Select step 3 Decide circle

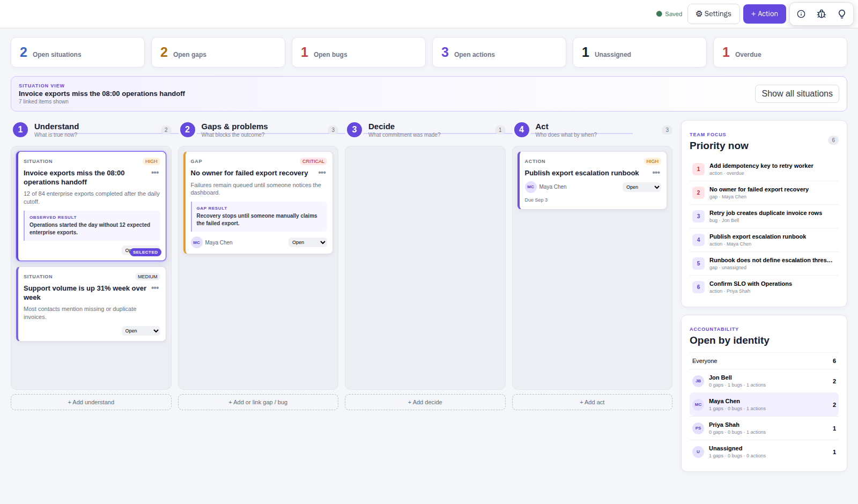click(354, 130)
